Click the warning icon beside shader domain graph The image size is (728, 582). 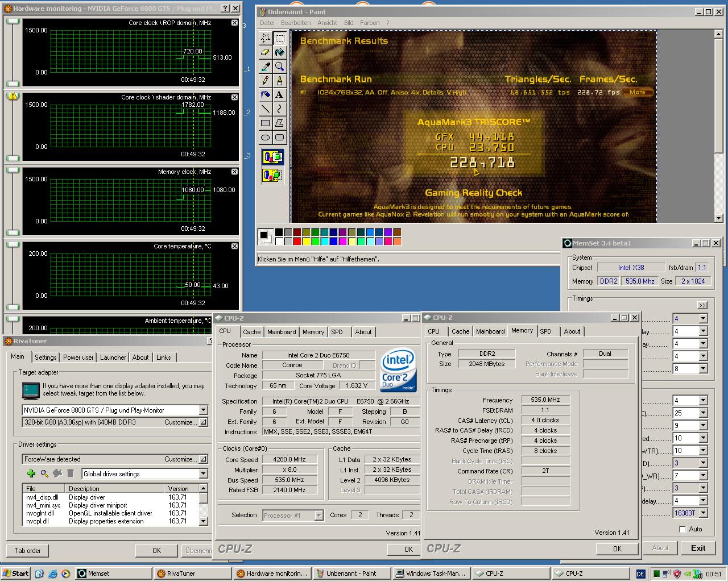(x=13, y=97)
